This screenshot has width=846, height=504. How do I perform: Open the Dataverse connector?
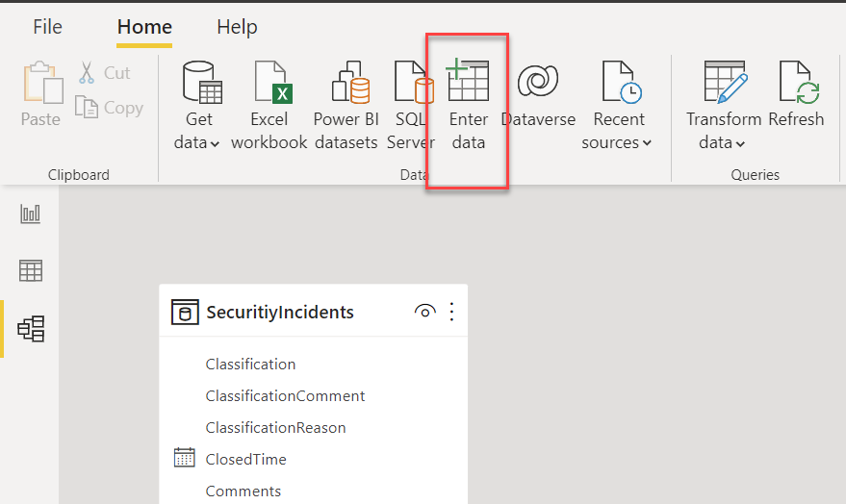coord(538,106)
